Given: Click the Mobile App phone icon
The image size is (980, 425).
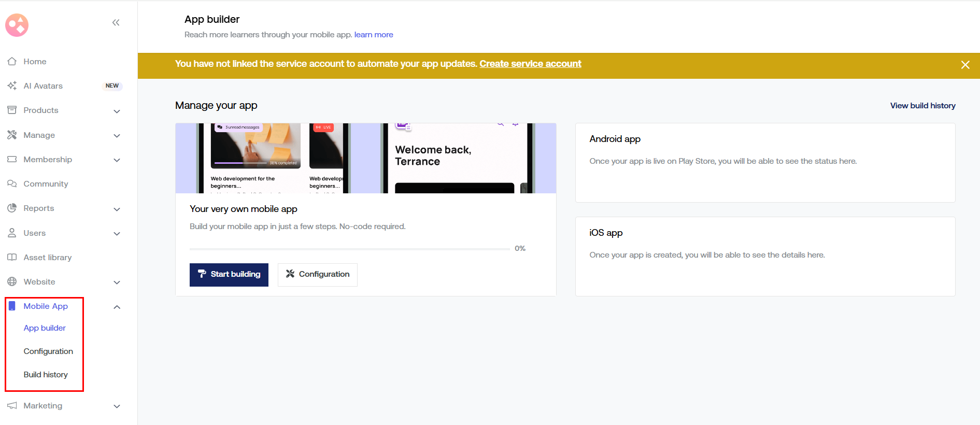Looking at the screenshot, I should [x=12, y=306].
